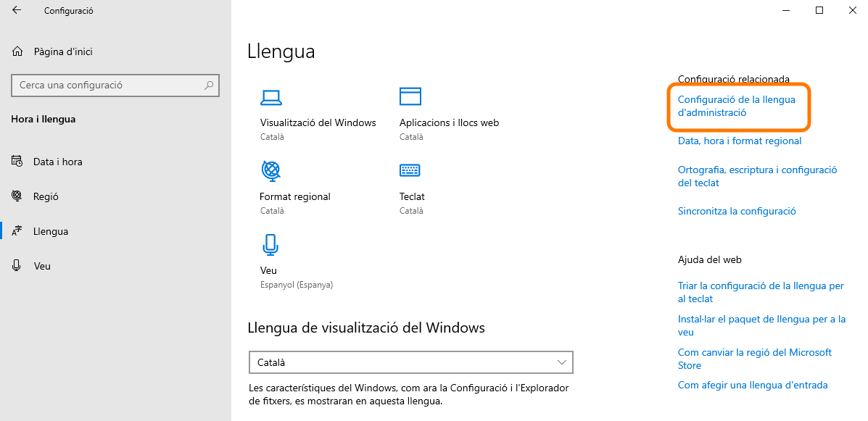Open the Veu sidebar section
The width and height of the screenshot is (868, 421).
[42, 266]
